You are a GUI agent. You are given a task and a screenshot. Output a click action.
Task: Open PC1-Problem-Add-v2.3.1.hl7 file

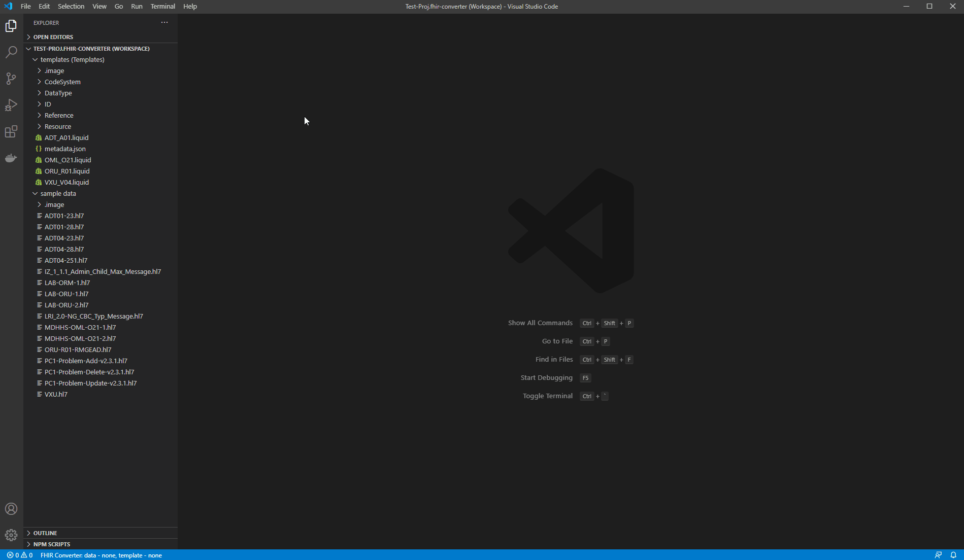click(101, 361)
